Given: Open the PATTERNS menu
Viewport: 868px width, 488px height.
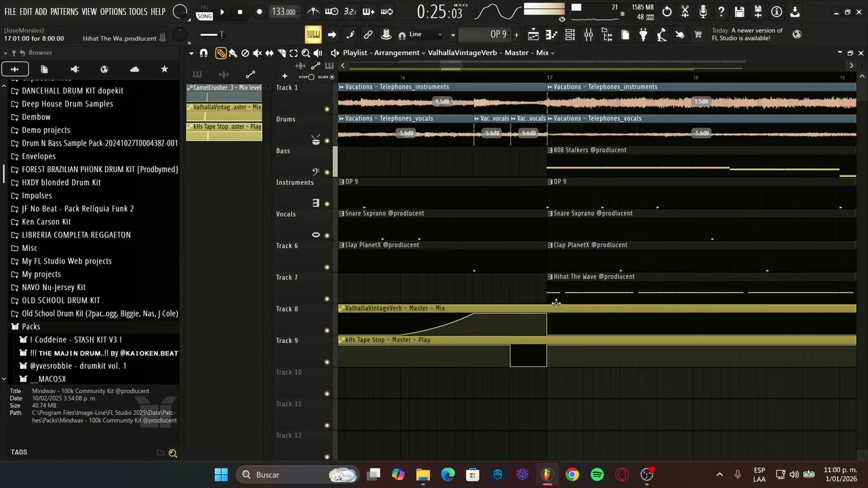Looking at the screenshot, I should [64, 12].
